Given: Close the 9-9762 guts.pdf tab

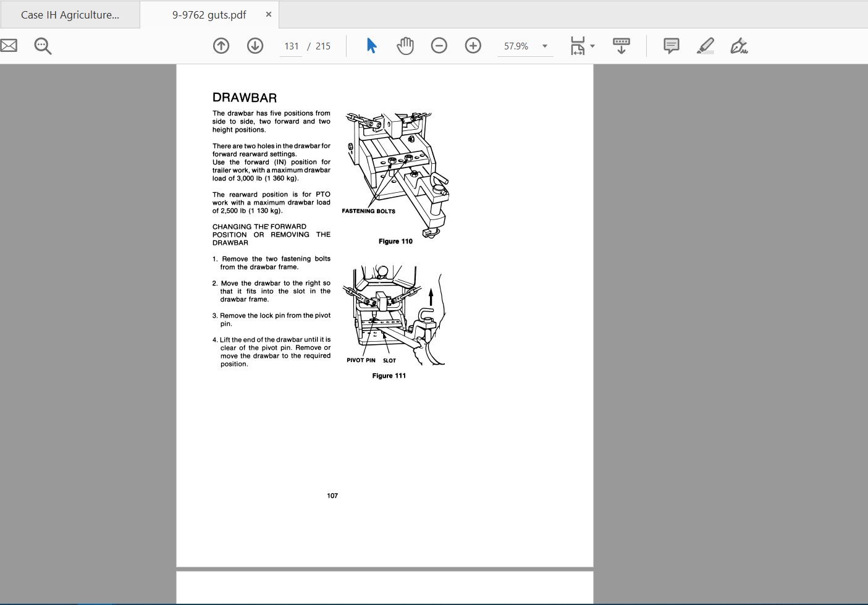Looking at the screenshot, I should pos(269,14).
